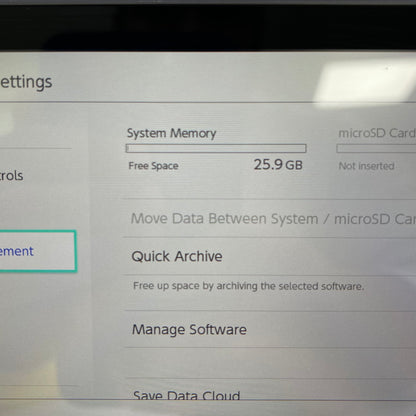Select Manage Software option
The width and height of the screenshot is (416, 416).
tap(270, 329)
